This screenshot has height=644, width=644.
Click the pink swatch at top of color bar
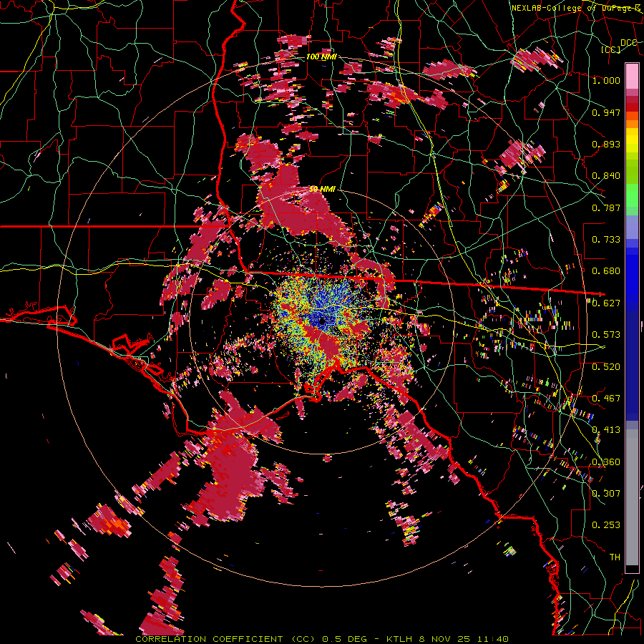pos(632,76)
